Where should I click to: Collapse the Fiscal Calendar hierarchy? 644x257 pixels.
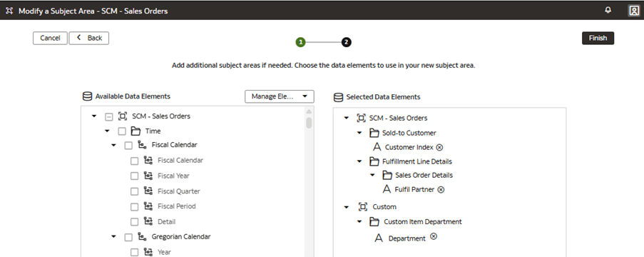pyautogui.click(x=114, y=145)
